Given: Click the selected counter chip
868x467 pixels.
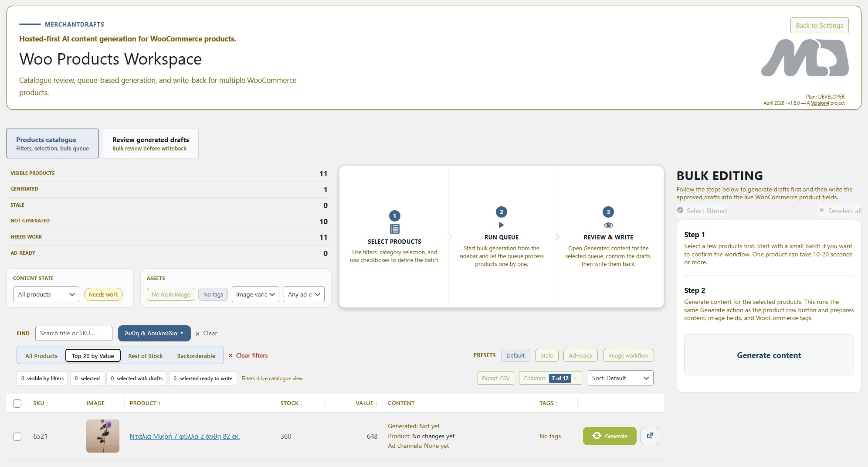Looking at the screenshot, I should coord(87,378).
